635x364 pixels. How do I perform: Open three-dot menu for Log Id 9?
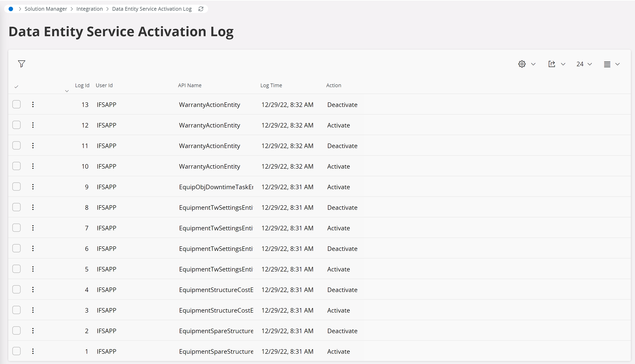point(33,187)
